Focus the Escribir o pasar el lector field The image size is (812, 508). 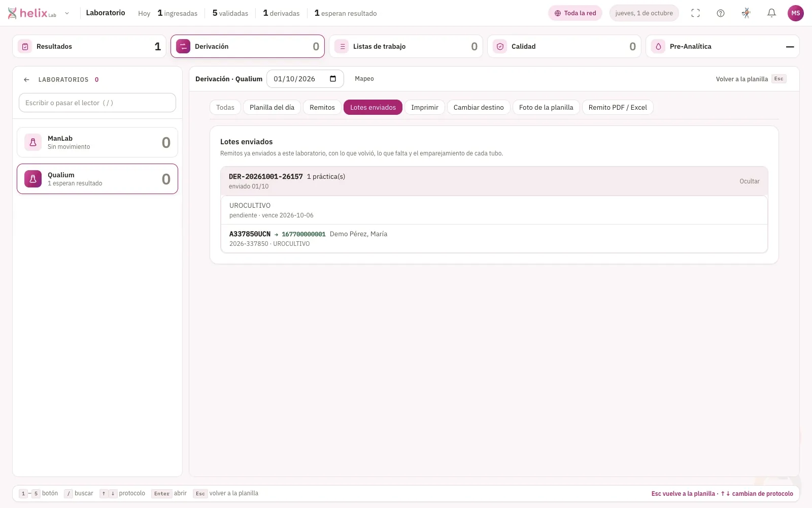[x=97, y=103]
